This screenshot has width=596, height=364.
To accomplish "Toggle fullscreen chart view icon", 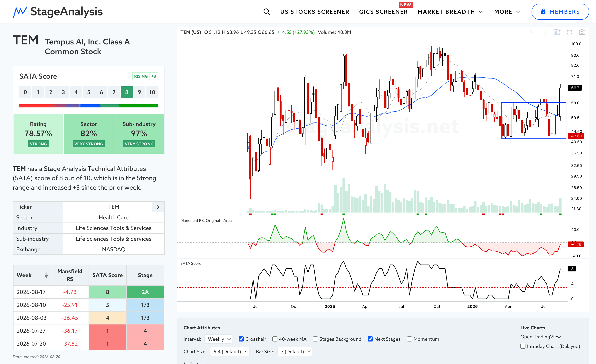I will coord(570,32).
